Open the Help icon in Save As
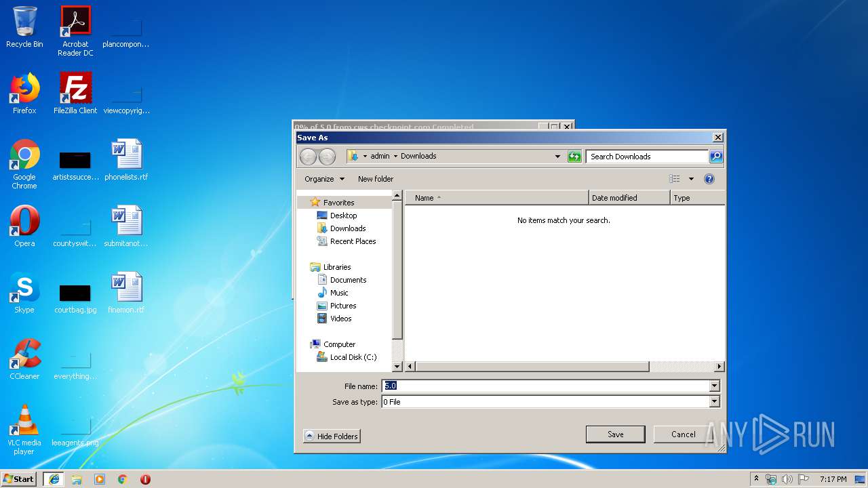This screenshot has height=488, width=868. (709, 179)
